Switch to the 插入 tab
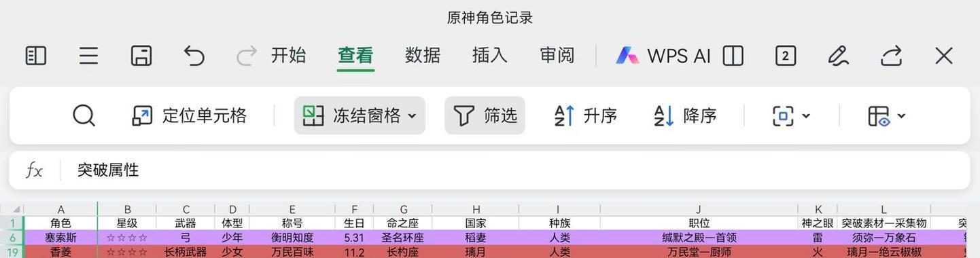 point(490,56)
